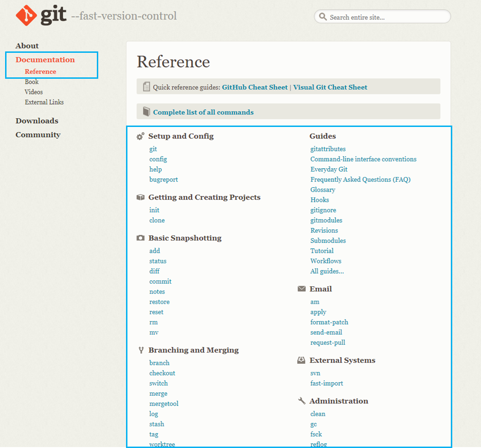Screen dimensions: 481x448
Task: Click the External Systems inbox icon
Action: [301, 360]
